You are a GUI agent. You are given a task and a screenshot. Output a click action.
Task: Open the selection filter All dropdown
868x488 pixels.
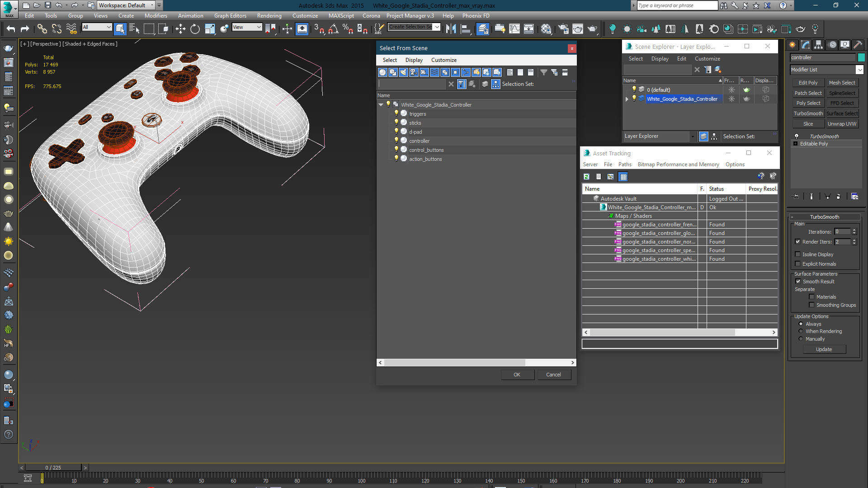(97, 27)
